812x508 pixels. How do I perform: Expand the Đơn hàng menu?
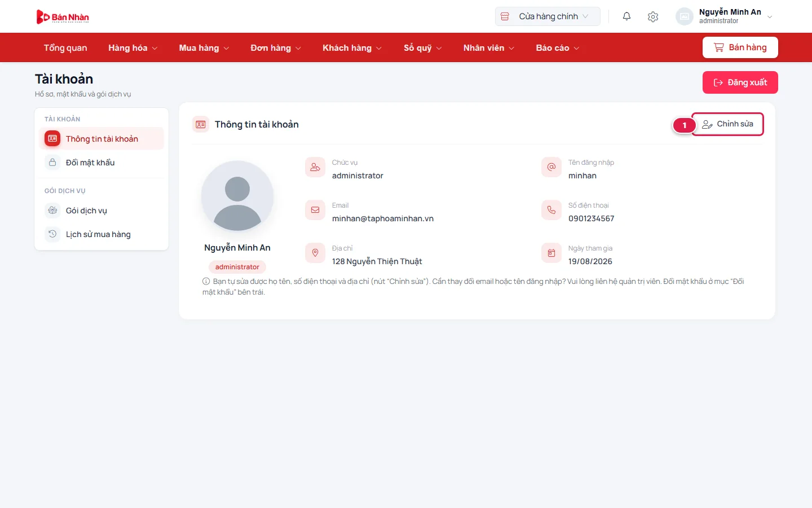pyautogui.click(x=276, y=48)
